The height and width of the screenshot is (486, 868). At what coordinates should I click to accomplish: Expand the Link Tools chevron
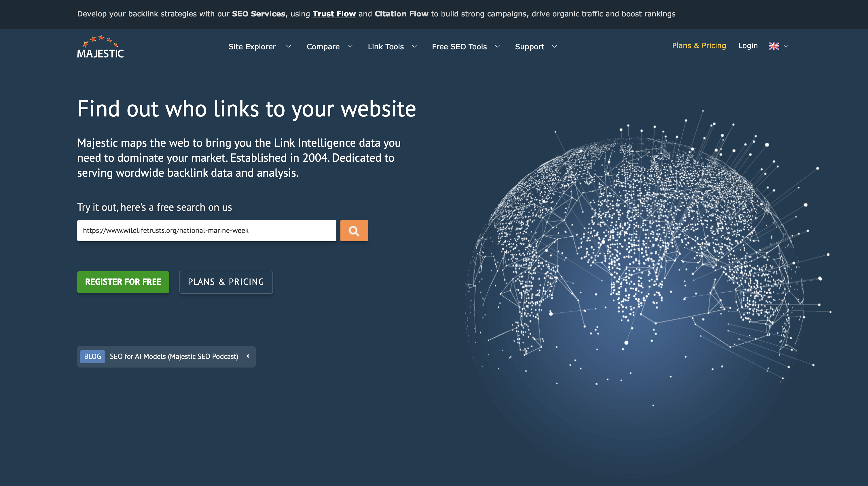(414, 46)
